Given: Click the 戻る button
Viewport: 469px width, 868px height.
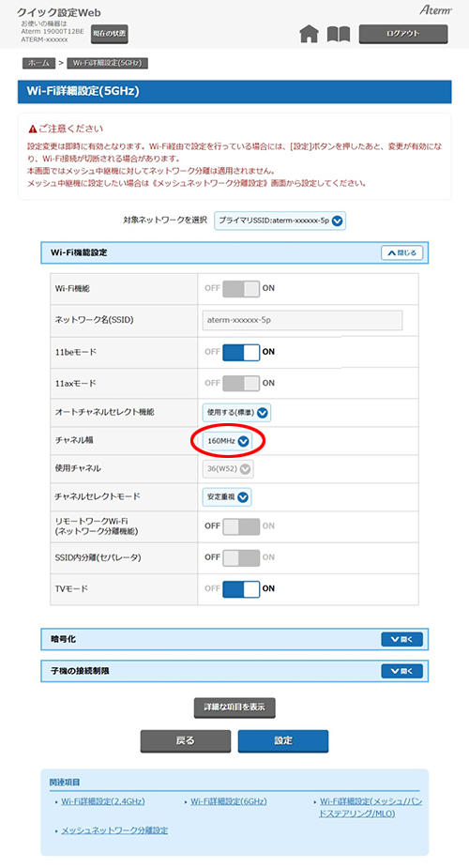Looking at the screenshot, I should click(186, 740).
